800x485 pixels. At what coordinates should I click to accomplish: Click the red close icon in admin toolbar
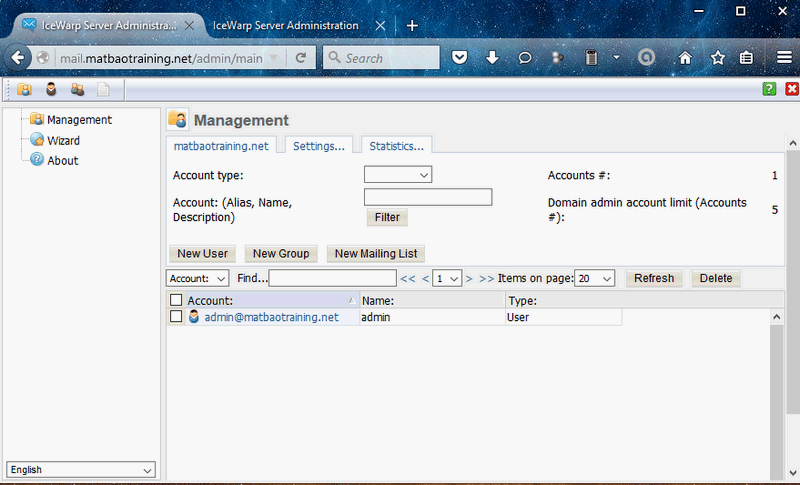[792, 89]
